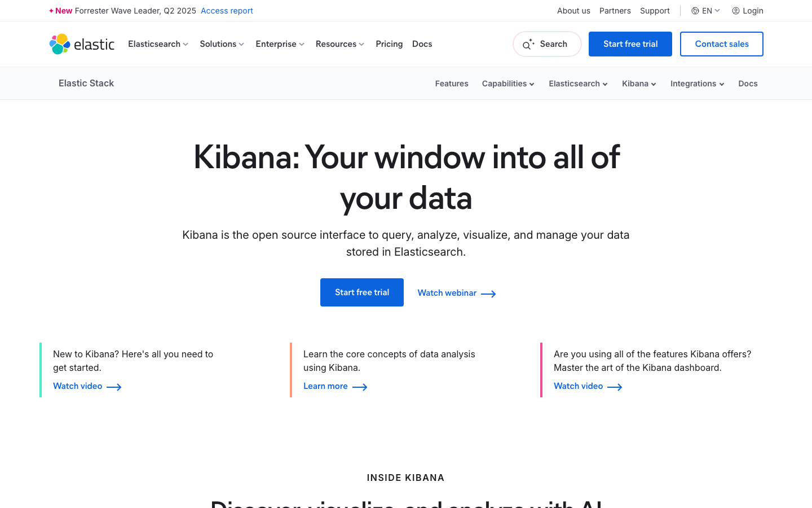Screen dimensions: 812x508
Task: Open Features in Elastic Stack bar
Action: pos(452,84)
